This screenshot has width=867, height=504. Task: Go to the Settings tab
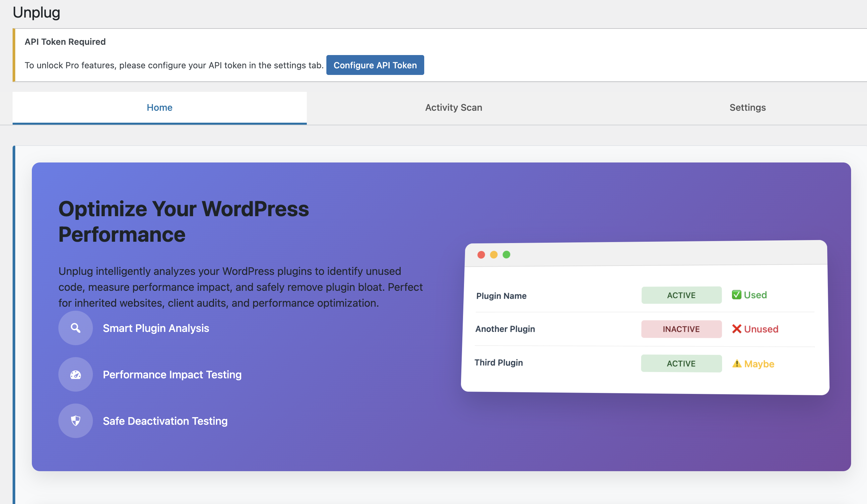click(x=748, y=107)
